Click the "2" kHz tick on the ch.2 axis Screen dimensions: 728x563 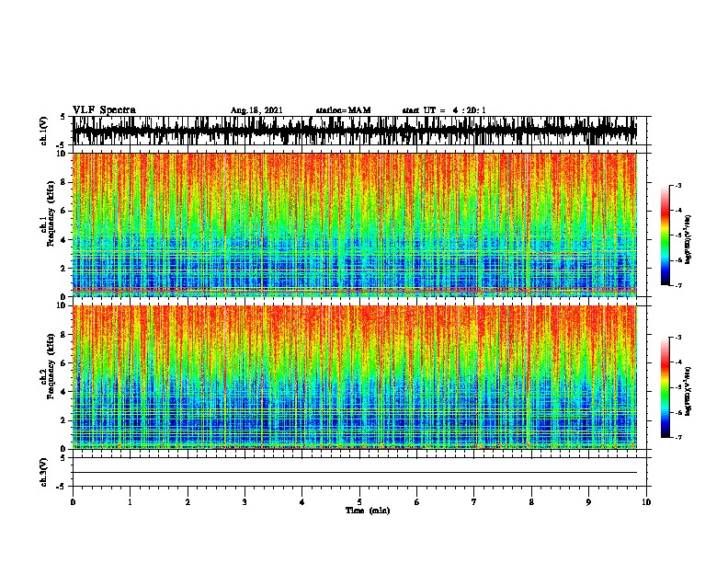pos(64,420)
